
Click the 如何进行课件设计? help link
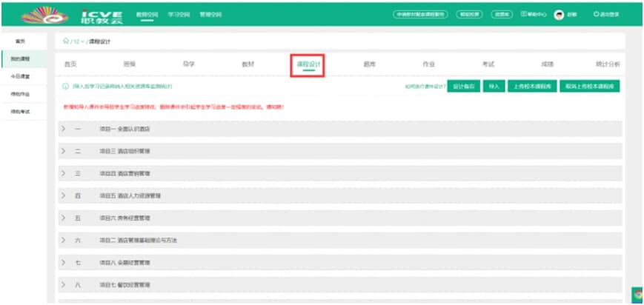tap(425, 87)
